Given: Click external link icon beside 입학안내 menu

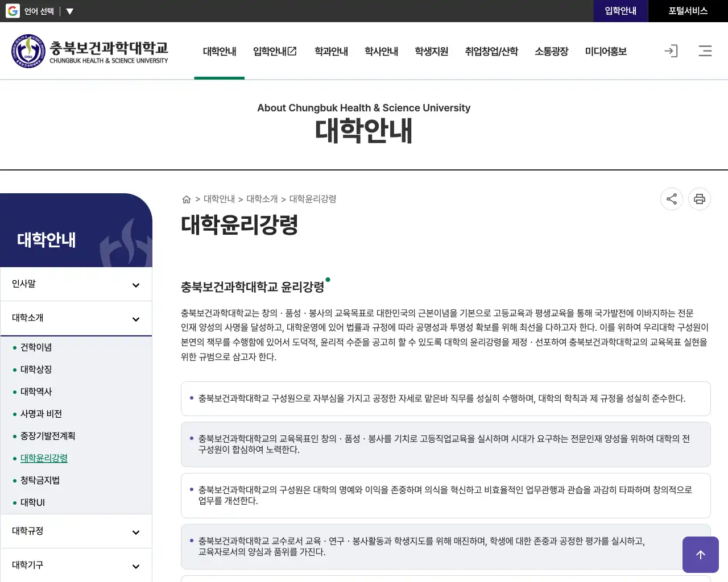Looking at the screenshot, I should [x=292, y=51].
